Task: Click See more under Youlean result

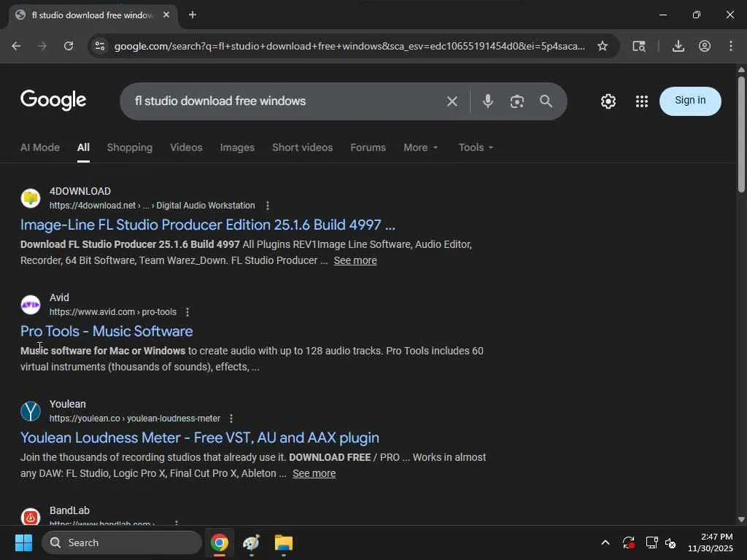Action: click(x=314, y=473)
